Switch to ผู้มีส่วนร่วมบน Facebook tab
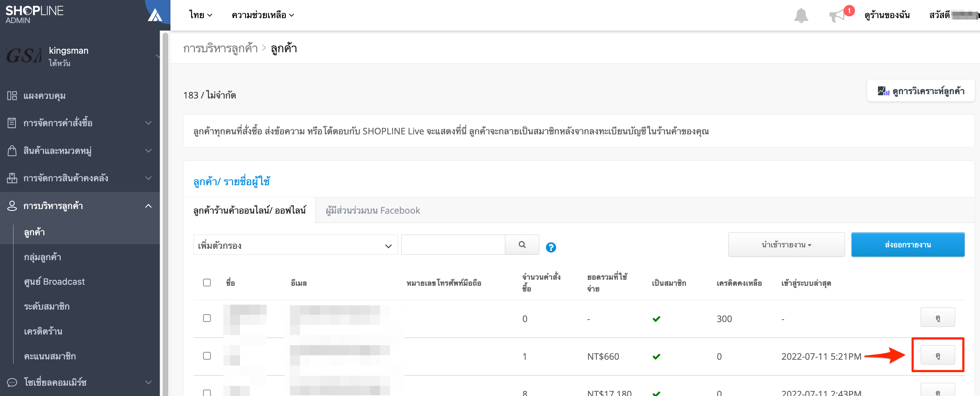The image size is (980, 396). tap(373, 210)
